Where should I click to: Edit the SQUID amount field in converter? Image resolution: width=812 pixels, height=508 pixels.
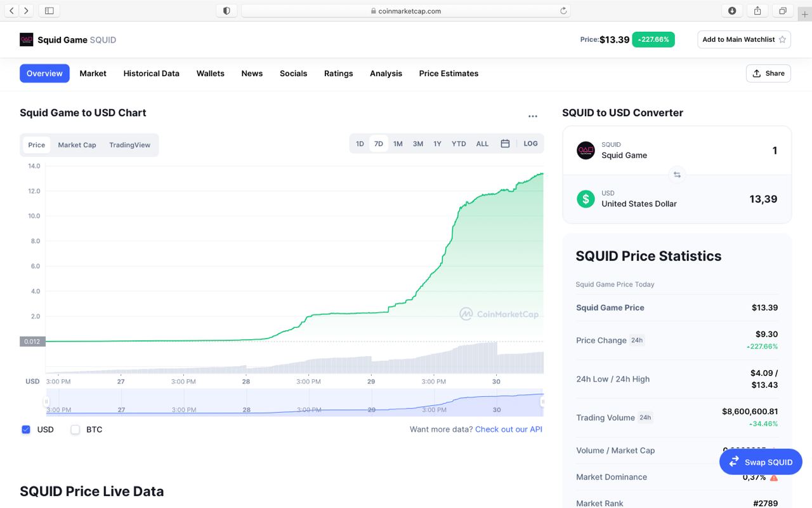775,150
